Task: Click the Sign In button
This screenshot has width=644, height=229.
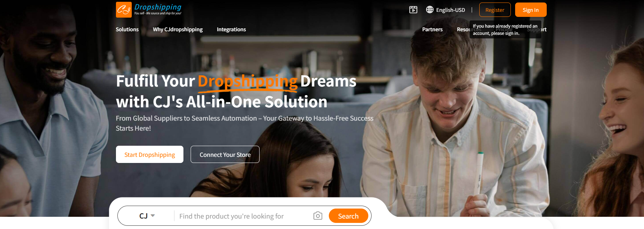Action: click(x=531, y=10)
